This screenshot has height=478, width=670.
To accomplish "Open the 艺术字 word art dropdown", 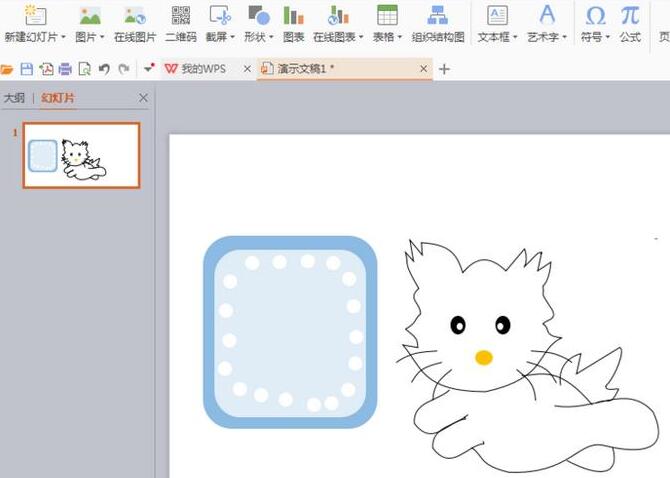I will (547, 37).
